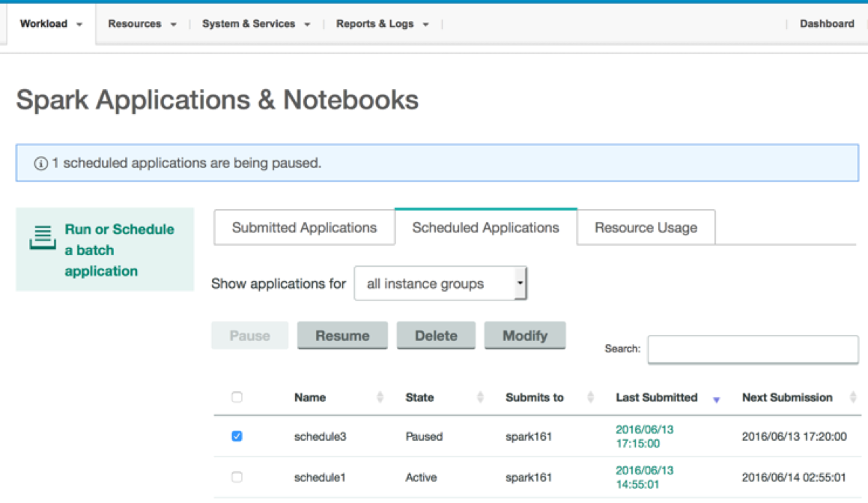Viewport: 868px width, 503px height.
Task: Click the Resume button
Action: tap(342, 336)
